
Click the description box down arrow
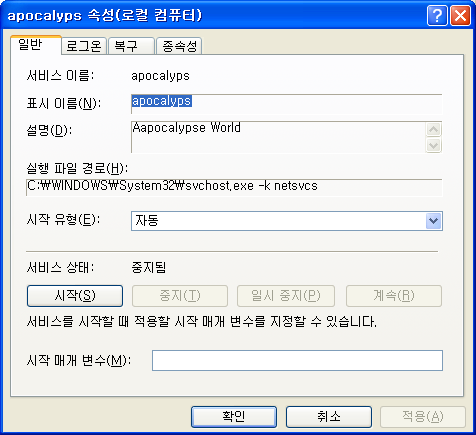point(434,145)
